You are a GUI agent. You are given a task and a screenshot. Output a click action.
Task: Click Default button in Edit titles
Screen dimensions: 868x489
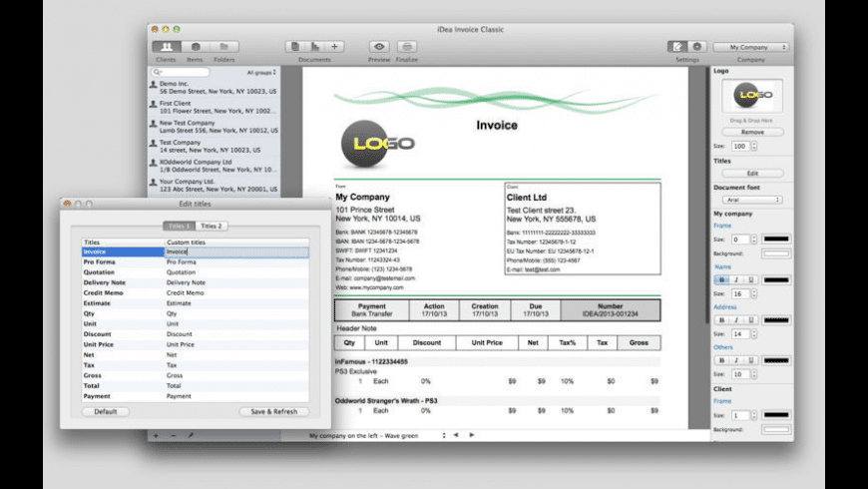point(105,411)
